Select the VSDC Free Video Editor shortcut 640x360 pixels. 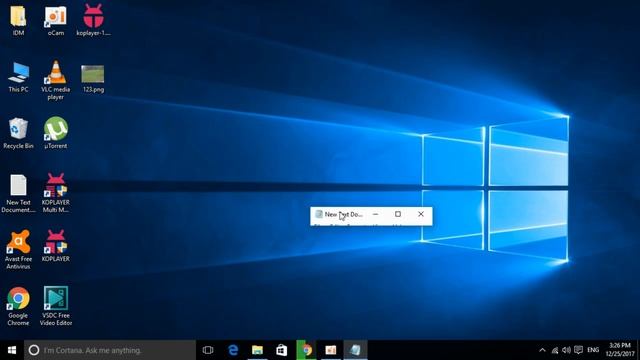(56, 306)
